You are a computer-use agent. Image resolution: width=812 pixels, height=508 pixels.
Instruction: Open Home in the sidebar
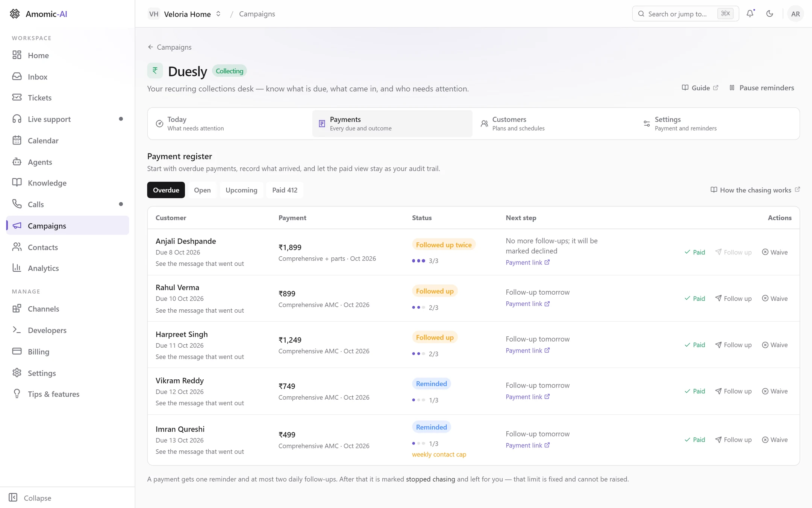pyautogui.click(x=68, y=55)
